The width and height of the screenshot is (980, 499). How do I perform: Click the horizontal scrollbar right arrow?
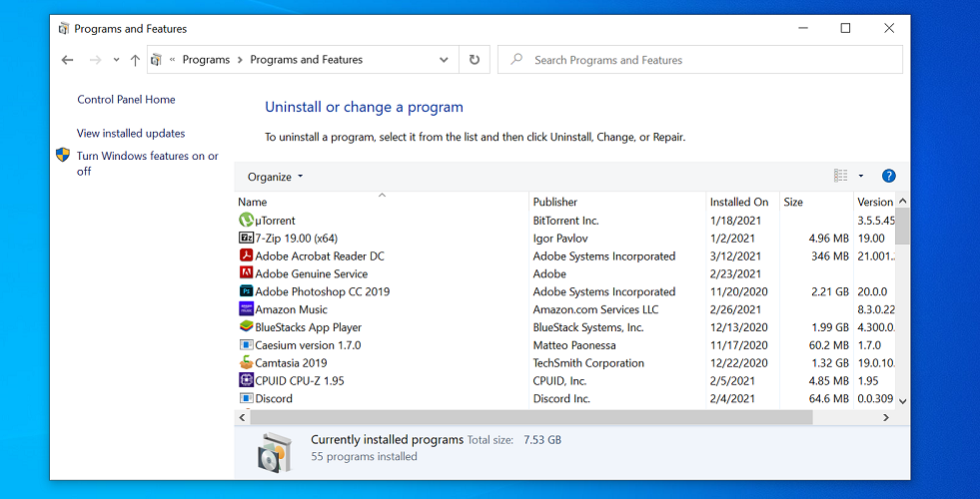point(886,417)
